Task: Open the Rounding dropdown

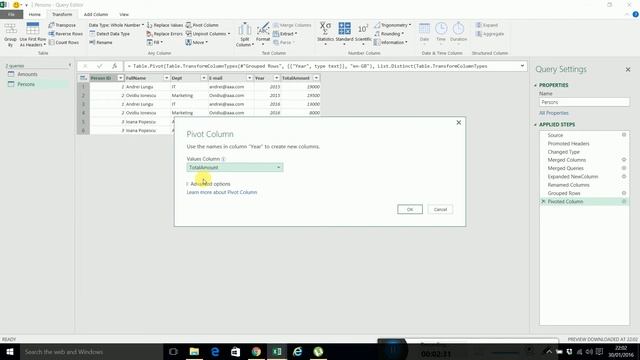Action: click(x=389, y=34)
